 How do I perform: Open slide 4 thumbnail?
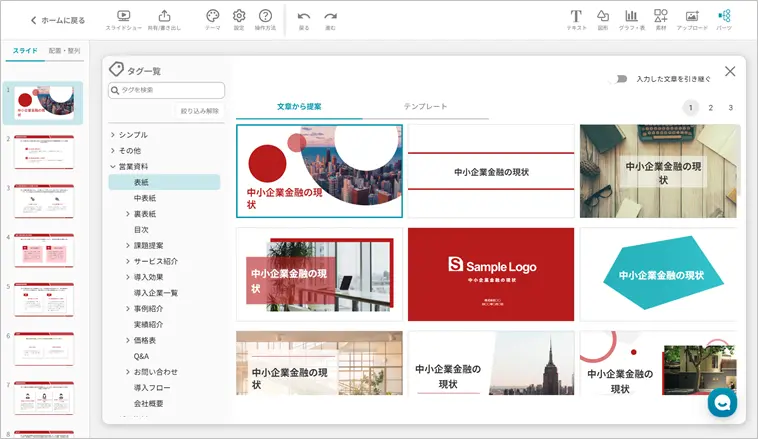point(44,251)
